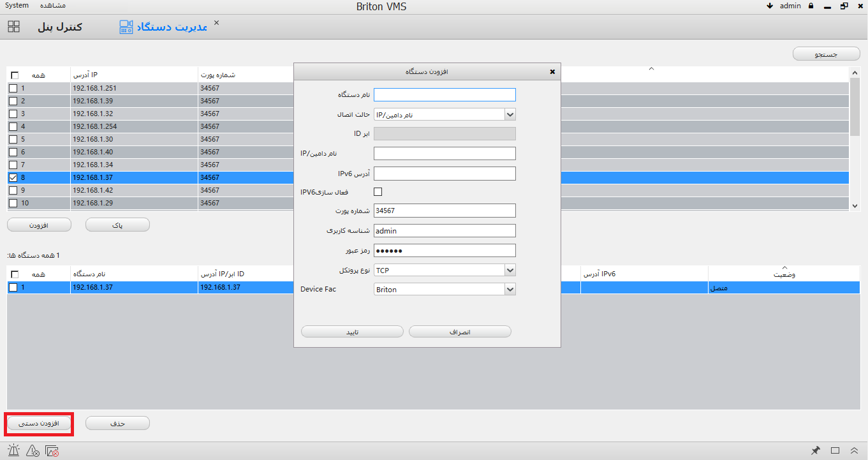Open the alarm siren icon in status bar
The height and width of the screenshot is (460, 868).
(14, 451)
